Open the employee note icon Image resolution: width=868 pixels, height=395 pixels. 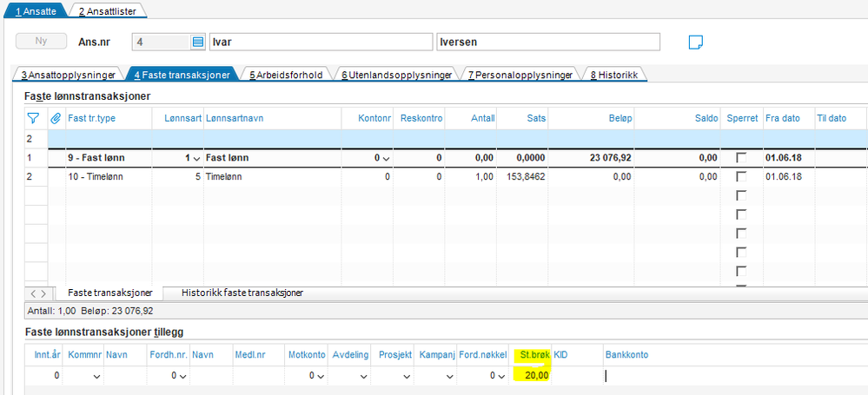point(696,42)
